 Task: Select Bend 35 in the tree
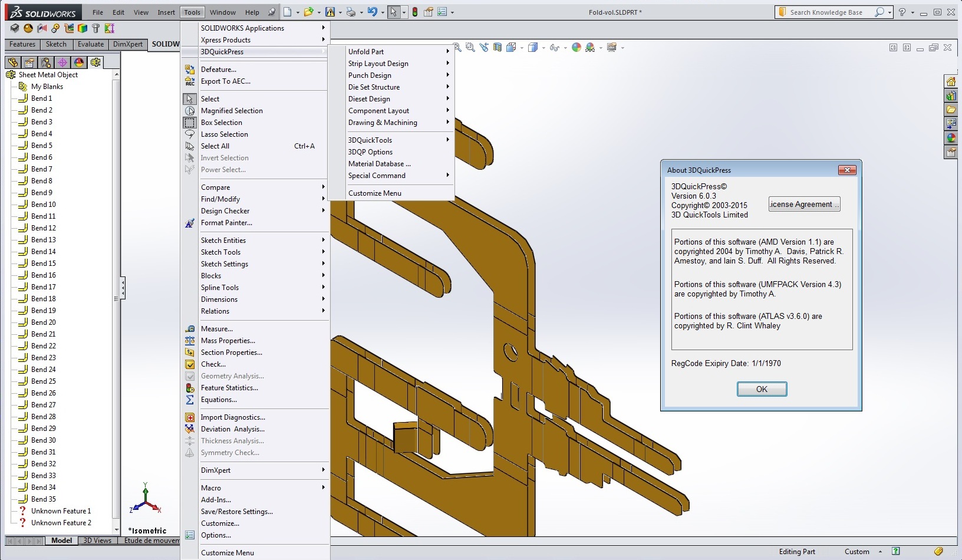44,499
